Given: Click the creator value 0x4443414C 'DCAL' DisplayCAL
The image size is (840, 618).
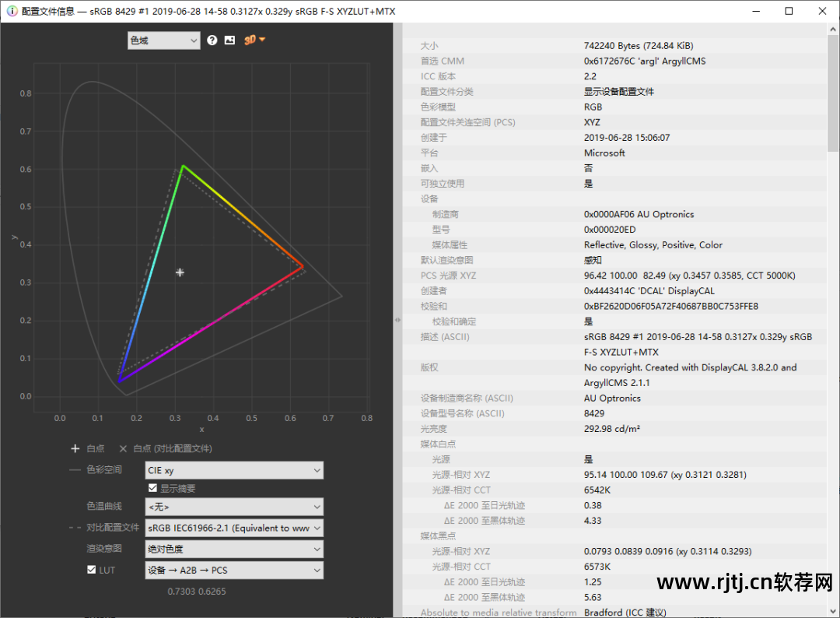Looking at the screenshot, I should [x=649, y=291].
